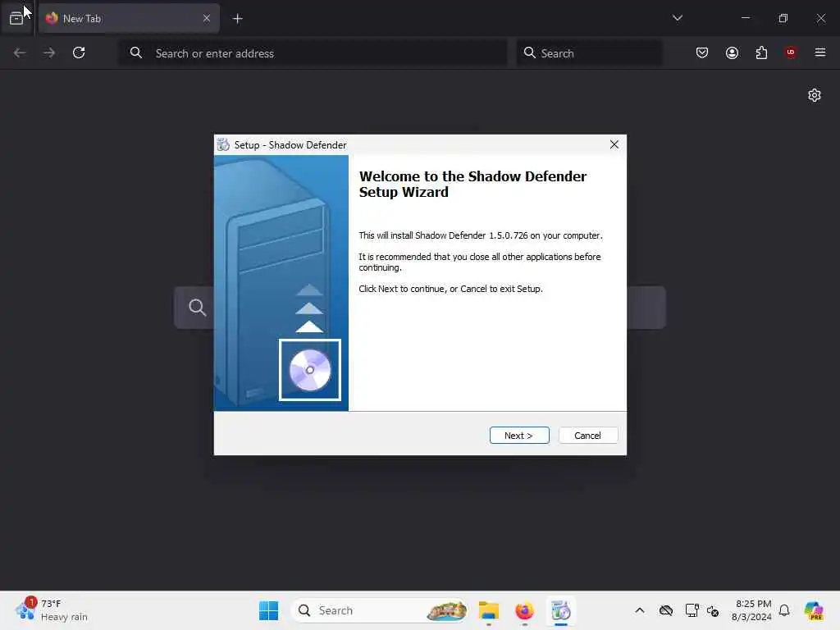Open the Extensions puzzle icon

pyautogui.click(x=761, y=52)
